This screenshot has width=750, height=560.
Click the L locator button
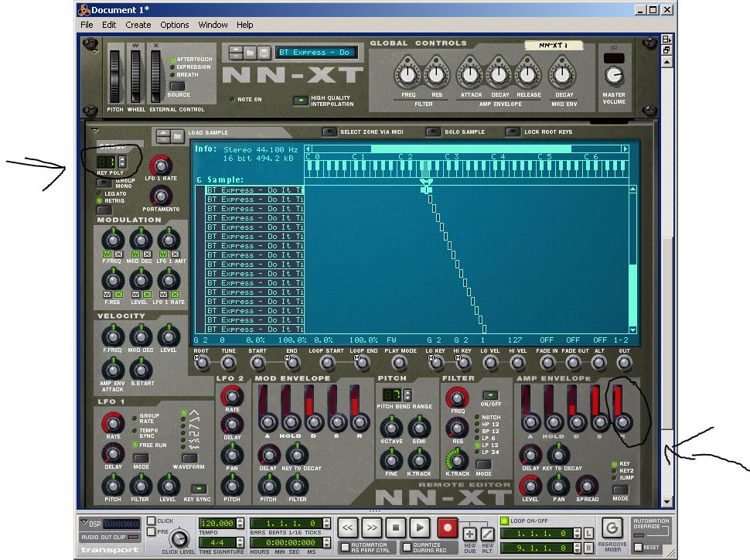(x=589, y=533)
